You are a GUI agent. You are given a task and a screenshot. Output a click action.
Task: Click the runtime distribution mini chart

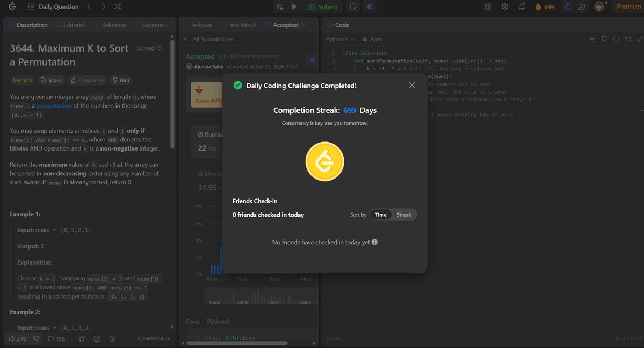(x=261, y=296)
